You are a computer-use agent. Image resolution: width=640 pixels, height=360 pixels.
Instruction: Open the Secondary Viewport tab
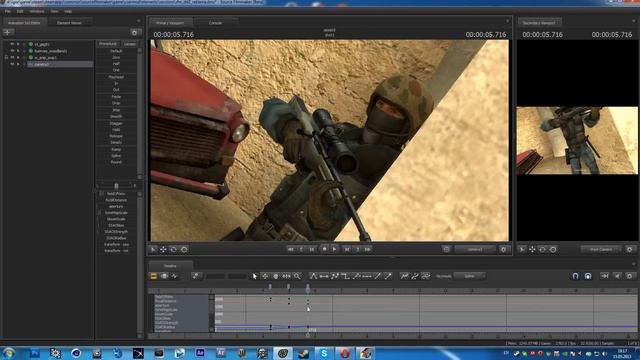pos(539,23)
